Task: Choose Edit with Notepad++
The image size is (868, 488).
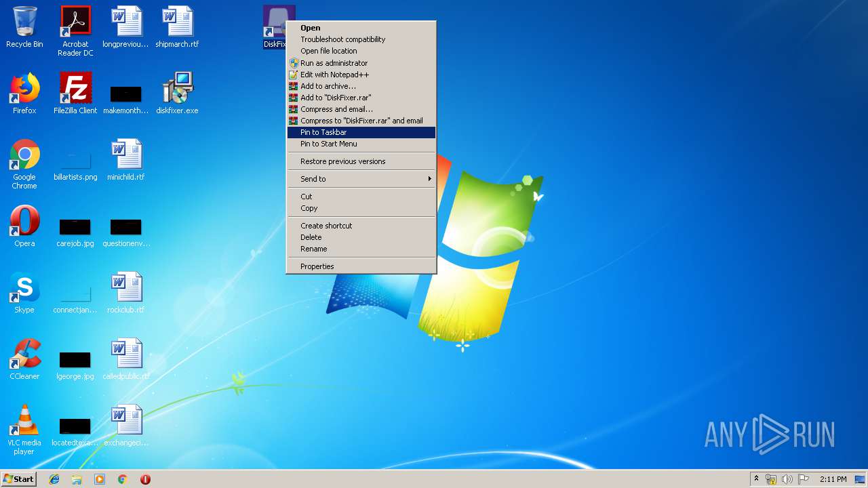Action: [361, 75]
